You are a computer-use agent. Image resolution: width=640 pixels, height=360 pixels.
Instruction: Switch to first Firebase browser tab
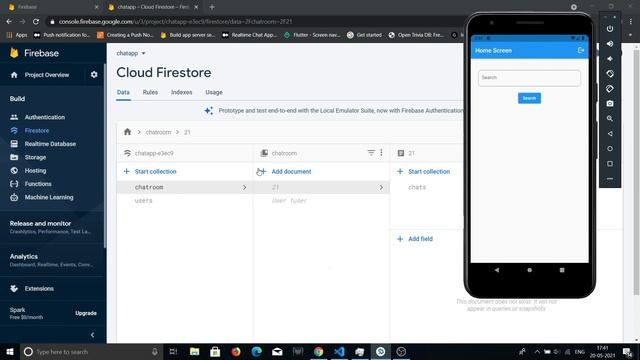tap(53, 7)
